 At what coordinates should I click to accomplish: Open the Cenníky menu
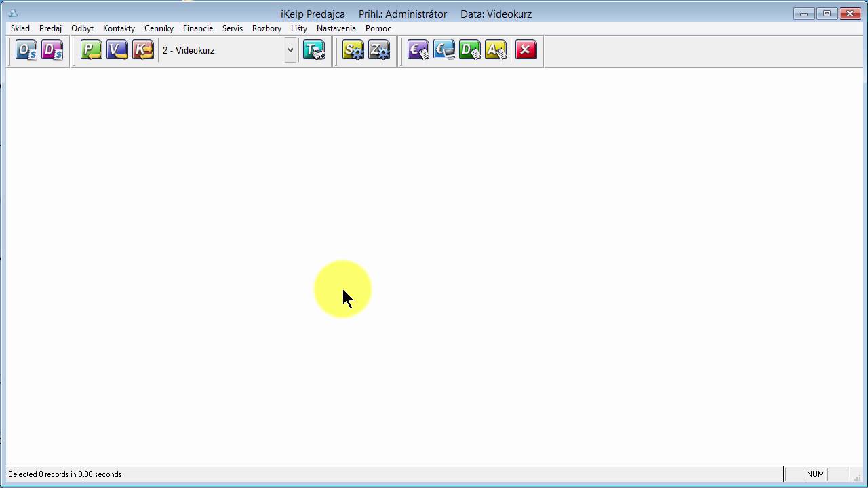click(x=159, y=28)
